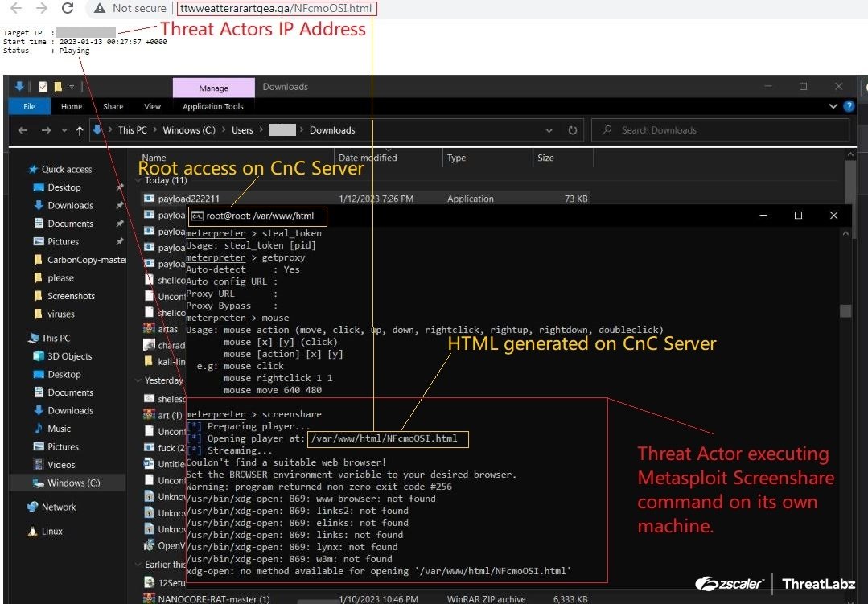The height and width of the screenshot is (604, 868).
Task: Click the Properties icon on quick access toolbar
Action: 43,86
